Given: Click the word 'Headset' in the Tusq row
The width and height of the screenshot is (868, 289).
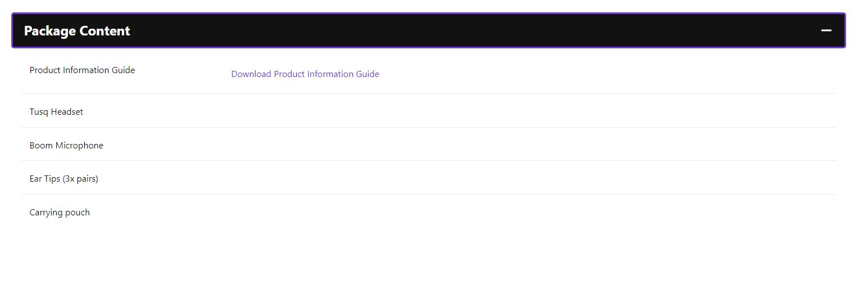Looking at the screenshot, I should (67, 112).
